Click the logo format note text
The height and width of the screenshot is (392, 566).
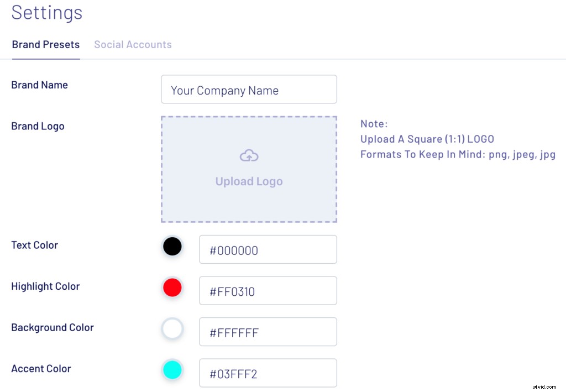pyautogui.click(x=458, y=154)
